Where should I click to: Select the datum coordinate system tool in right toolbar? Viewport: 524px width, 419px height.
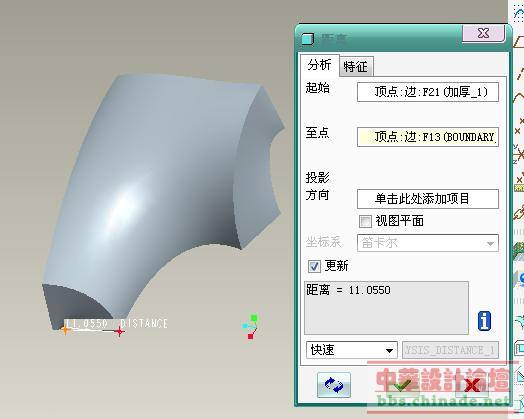519,155
